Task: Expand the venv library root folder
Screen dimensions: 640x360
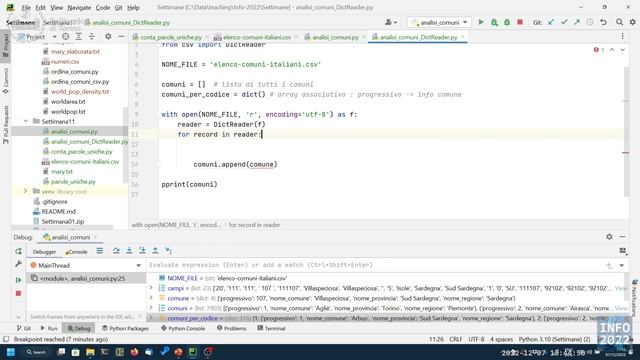Action: (x=26, y=191)
